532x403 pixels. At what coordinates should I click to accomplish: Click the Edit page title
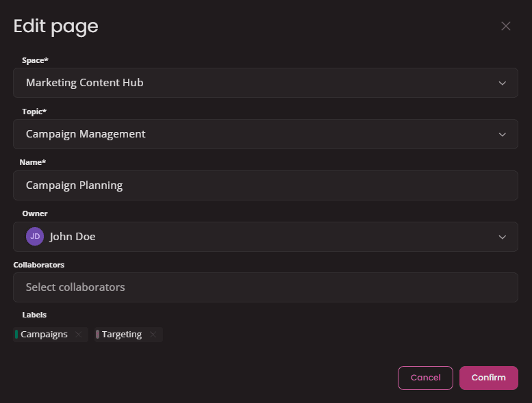click(x=55, y=27)
